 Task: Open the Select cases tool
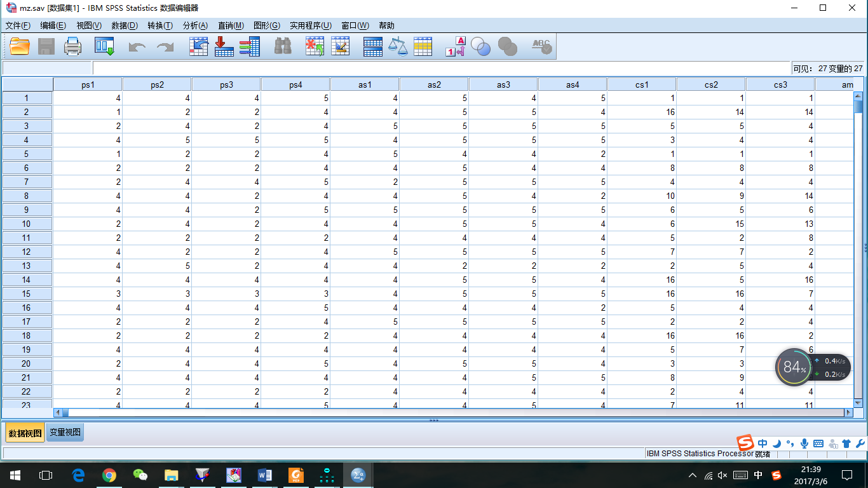tap(423, 46)
